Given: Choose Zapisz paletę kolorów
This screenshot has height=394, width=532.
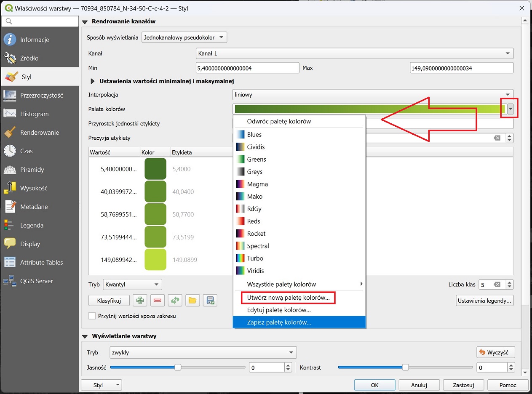Looking at the screenshot, I should [x=299, y=322].
